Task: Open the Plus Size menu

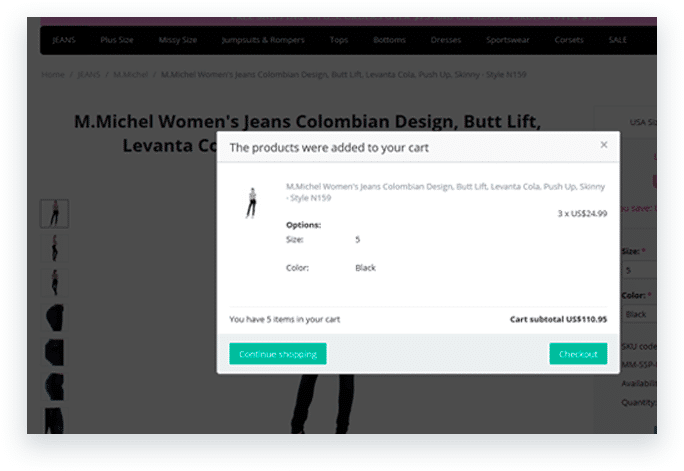Action: pyautogui.click(x=119, y=40)
